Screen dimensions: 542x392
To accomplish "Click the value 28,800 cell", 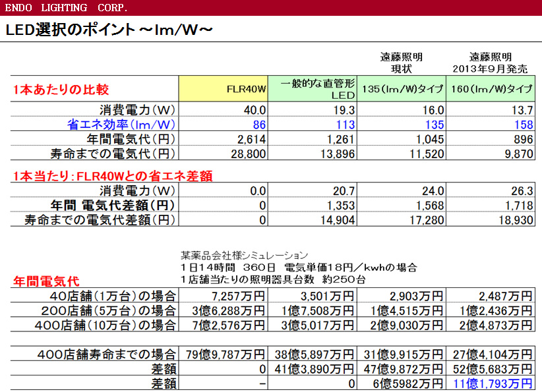I will tap(249, 154).
